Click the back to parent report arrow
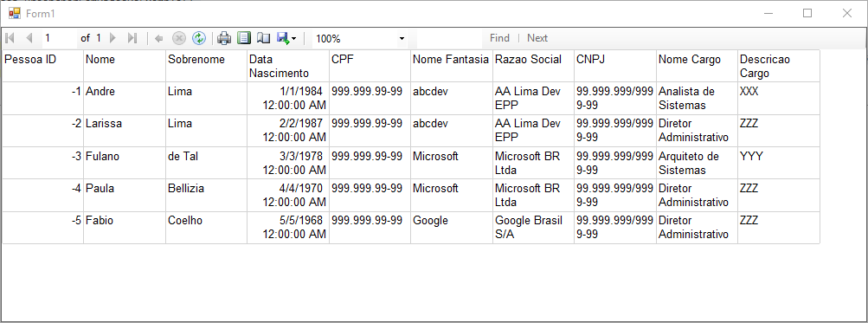868x323 pixels. pyautogui.click(x=159, y=38)
